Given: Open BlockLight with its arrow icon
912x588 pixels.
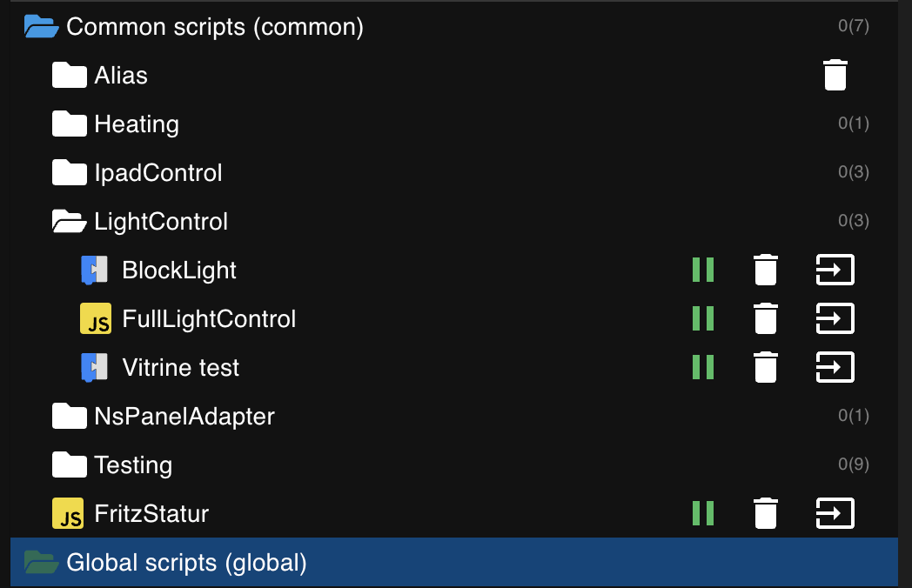Looking at the screenshot, I should pyautogui.click(x=835, y=270).
